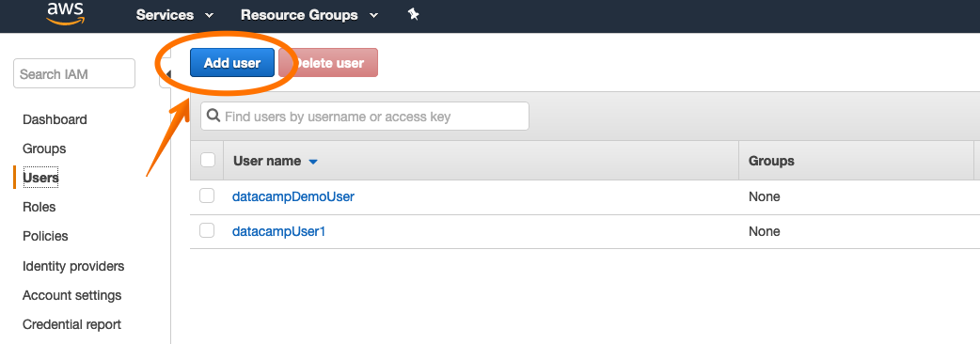Open Account settings in the sidebar
The image size is (980, 344).
coord(71,295)
